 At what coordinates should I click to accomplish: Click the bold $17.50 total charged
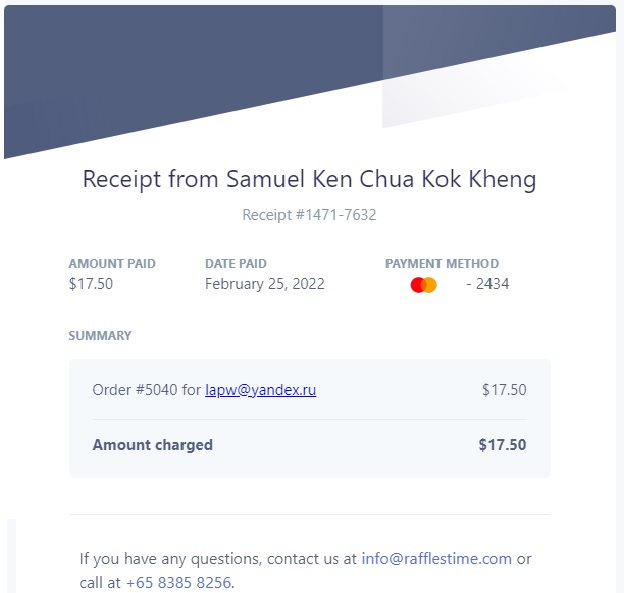[502, 445]
